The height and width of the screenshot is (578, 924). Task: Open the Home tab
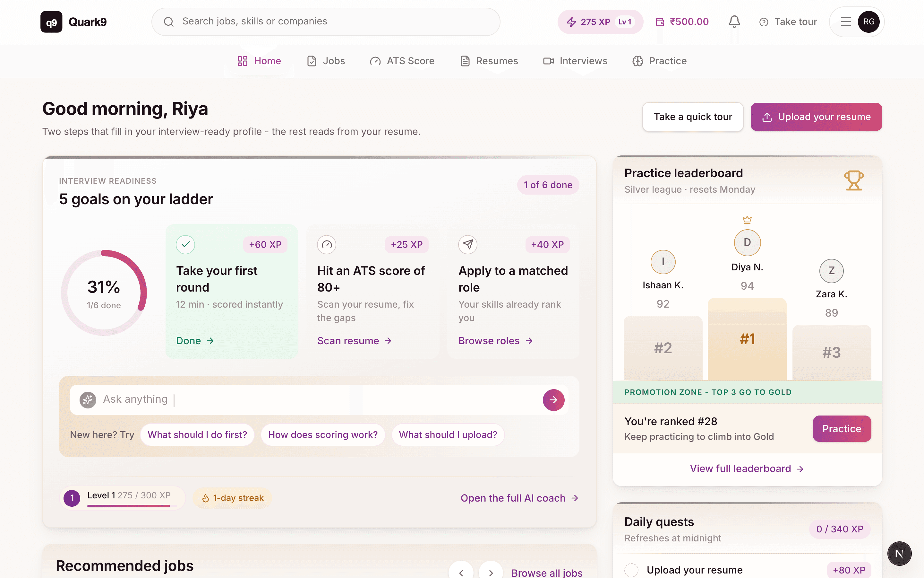coord(259,61)
